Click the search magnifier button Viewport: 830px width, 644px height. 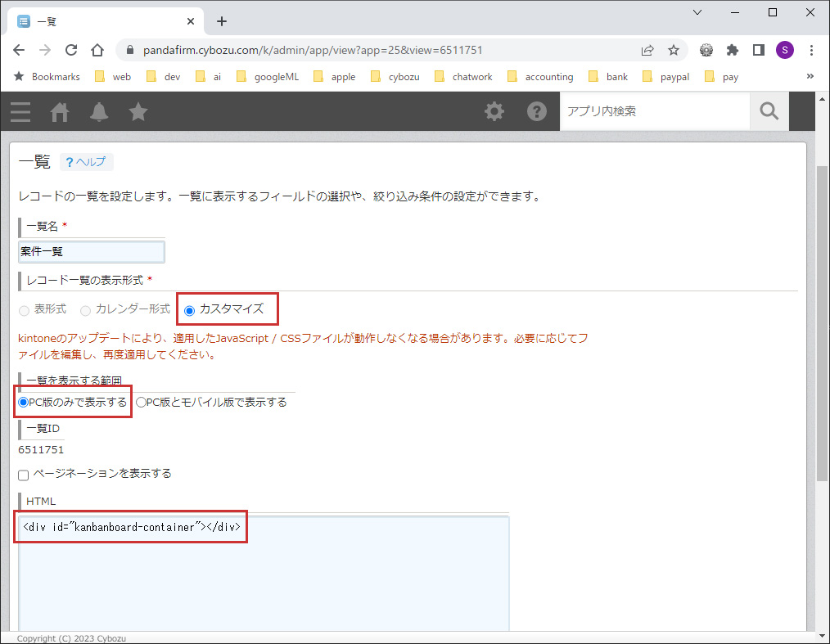769,111
